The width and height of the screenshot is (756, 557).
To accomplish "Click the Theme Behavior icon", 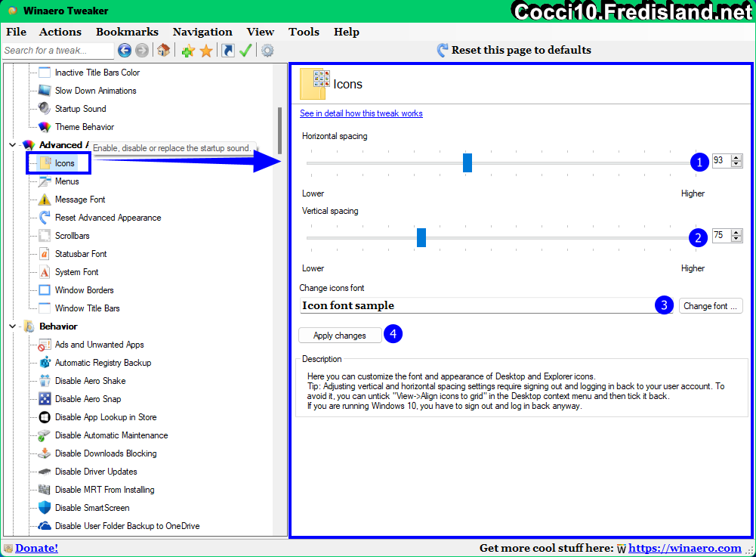I will point(45,126).
